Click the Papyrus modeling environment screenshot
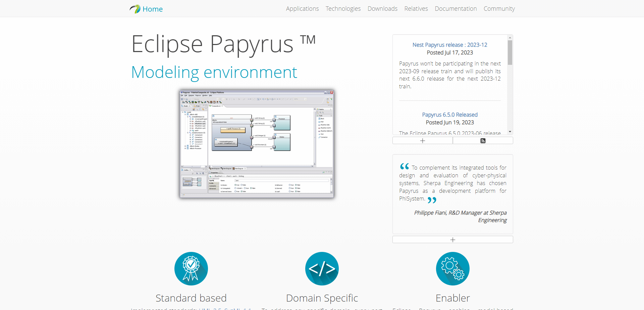 click(257, 144)
